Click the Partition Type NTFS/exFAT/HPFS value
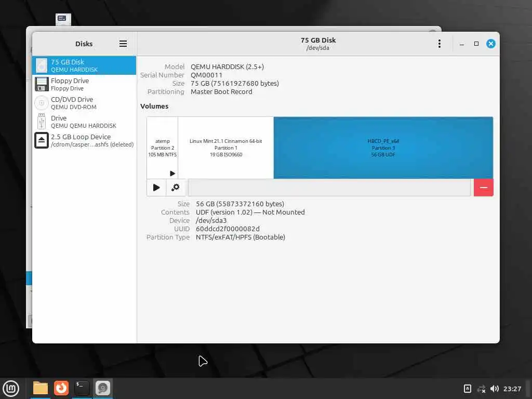Image resolution: width=532 pixels, height=399 pixels. pyautogui.click(x=240, y=237)
